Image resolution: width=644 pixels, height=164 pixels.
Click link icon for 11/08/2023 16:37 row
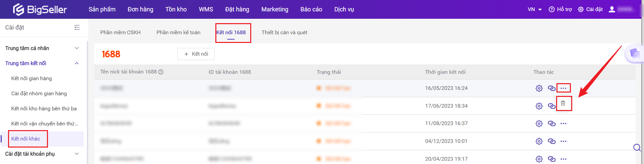click(552, 123)
